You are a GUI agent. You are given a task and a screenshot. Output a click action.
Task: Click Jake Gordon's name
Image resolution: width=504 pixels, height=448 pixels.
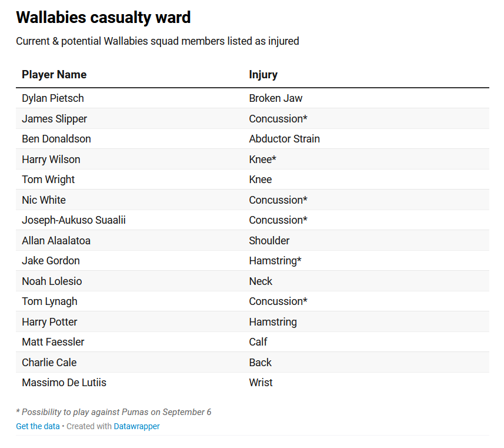point(51,261)
